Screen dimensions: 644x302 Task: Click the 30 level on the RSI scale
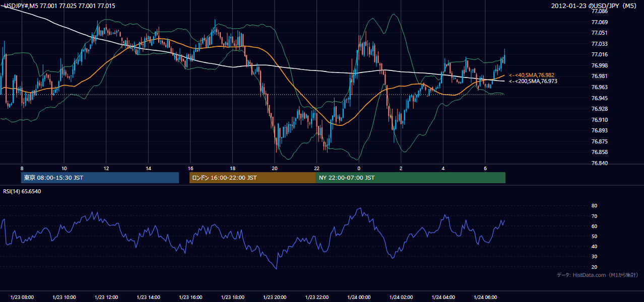coord(594,257)
